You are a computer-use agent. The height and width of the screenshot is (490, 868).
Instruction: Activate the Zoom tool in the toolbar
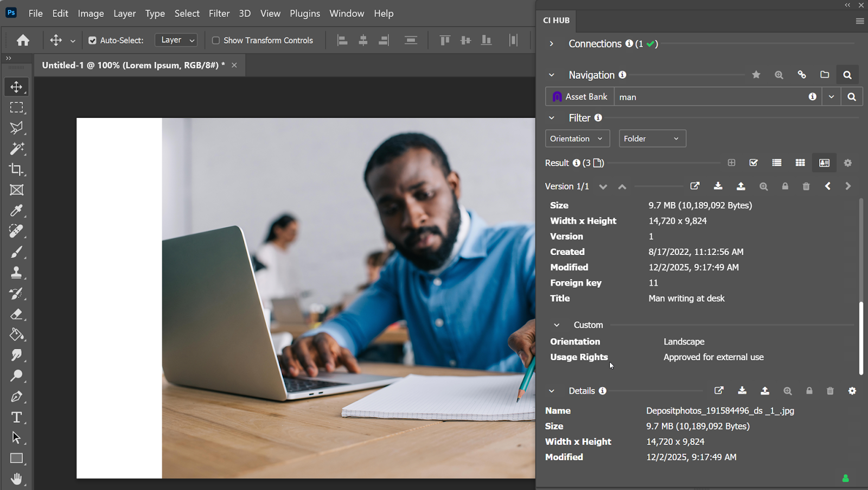(17, 376)
